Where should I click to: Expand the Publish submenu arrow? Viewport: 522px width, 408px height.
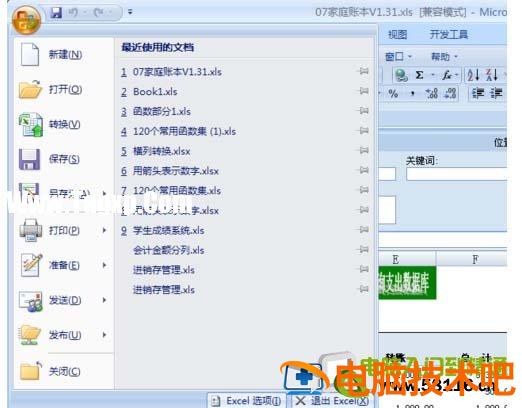coord(104,335)
